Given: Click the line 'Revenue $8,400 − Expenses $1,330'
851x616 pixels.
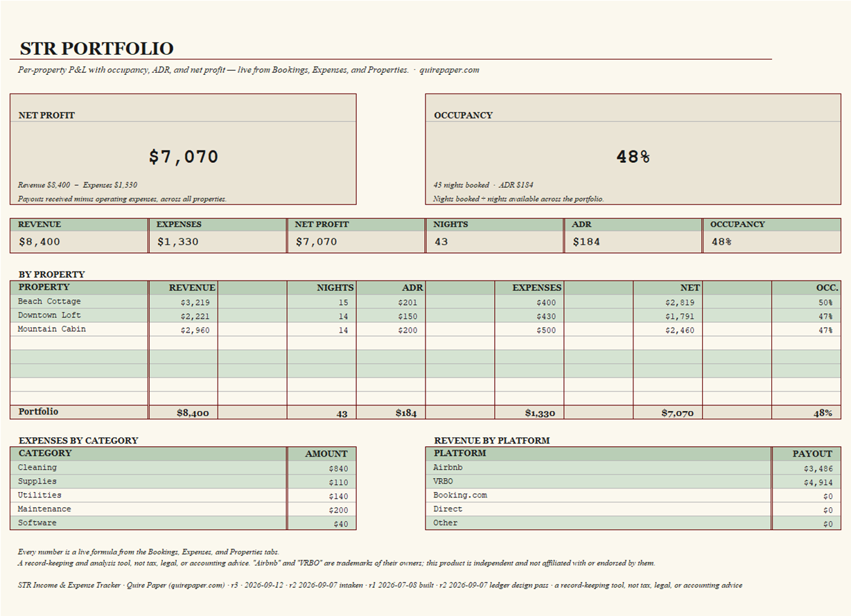Looking at the screenshot, I should click(78, 185).
